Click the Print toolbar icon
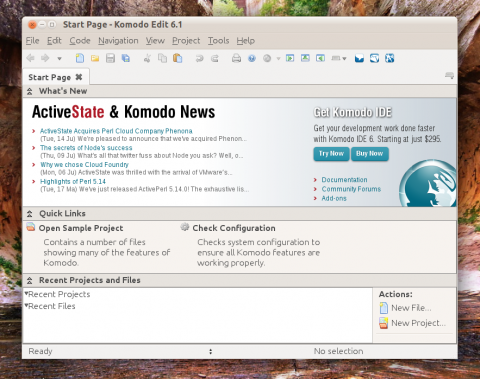The image size is (480, 379). pyautogui.click(x=236, y=59)
